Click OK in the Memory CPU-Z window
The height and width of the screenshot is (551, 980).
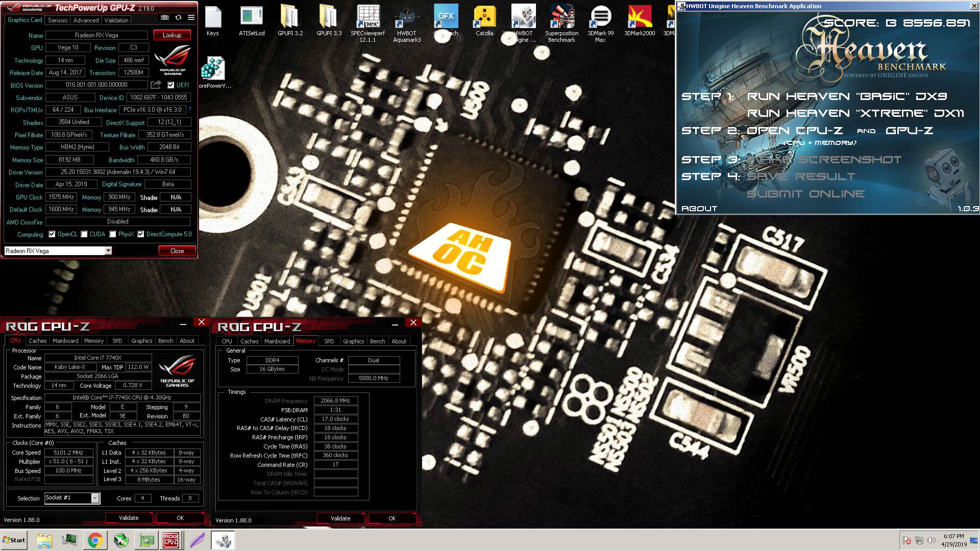tap(392, 518)
